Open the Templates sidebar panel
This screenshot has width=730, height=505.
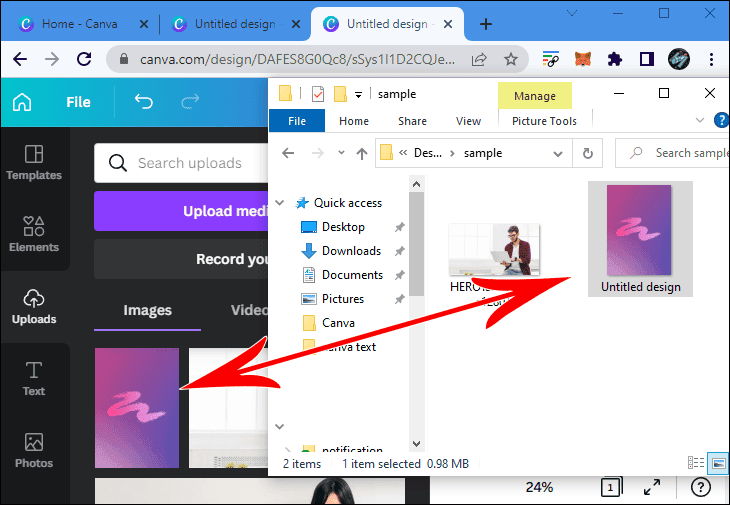[x=34, y=162]
